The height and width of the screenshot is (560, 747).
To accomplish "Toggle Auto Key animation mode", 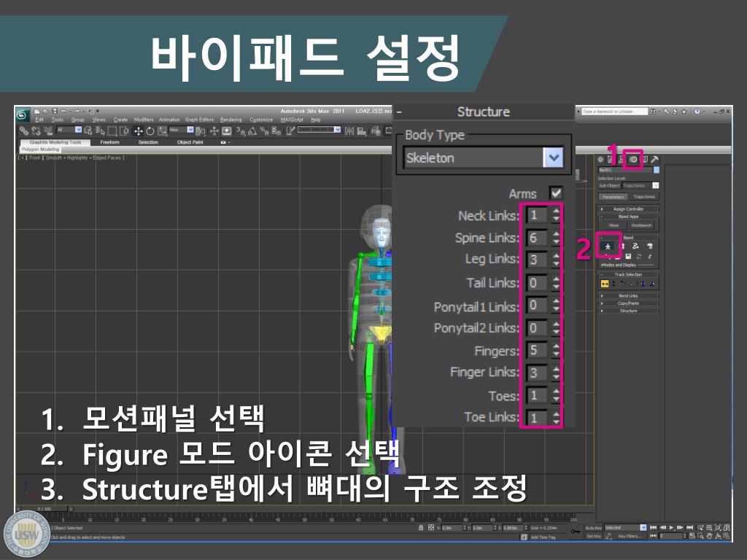I will (594, 528).
